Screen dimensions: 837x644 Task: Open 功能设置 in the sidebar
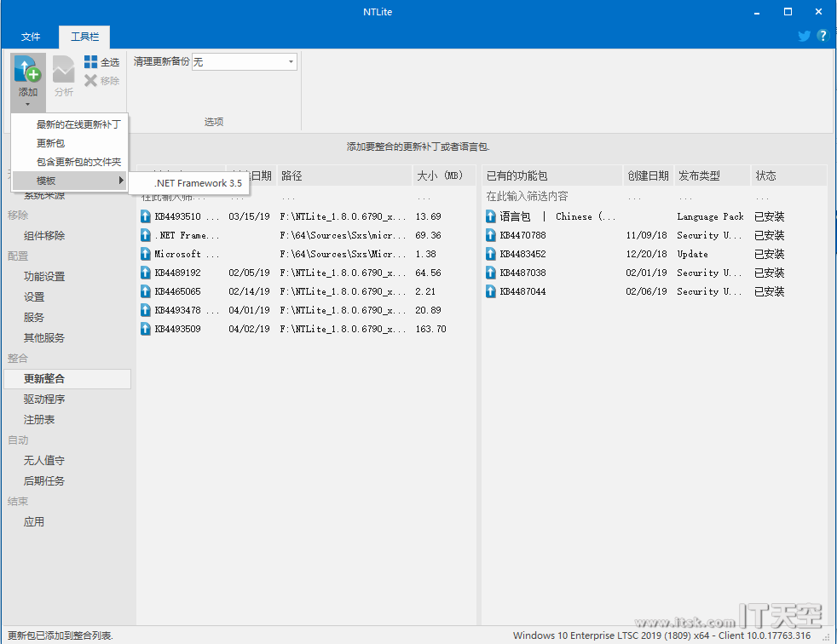[44, 276]
